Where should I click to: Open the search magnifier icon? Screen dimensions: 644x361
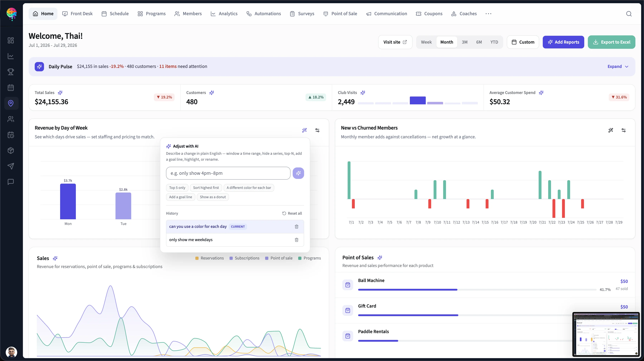tap(629, 14)
